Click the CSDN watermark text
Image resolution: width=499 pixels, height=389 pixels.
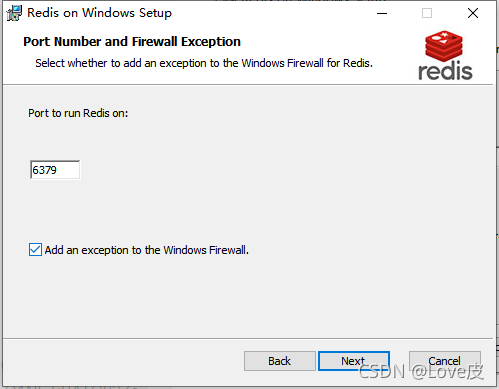coord(421,371)
